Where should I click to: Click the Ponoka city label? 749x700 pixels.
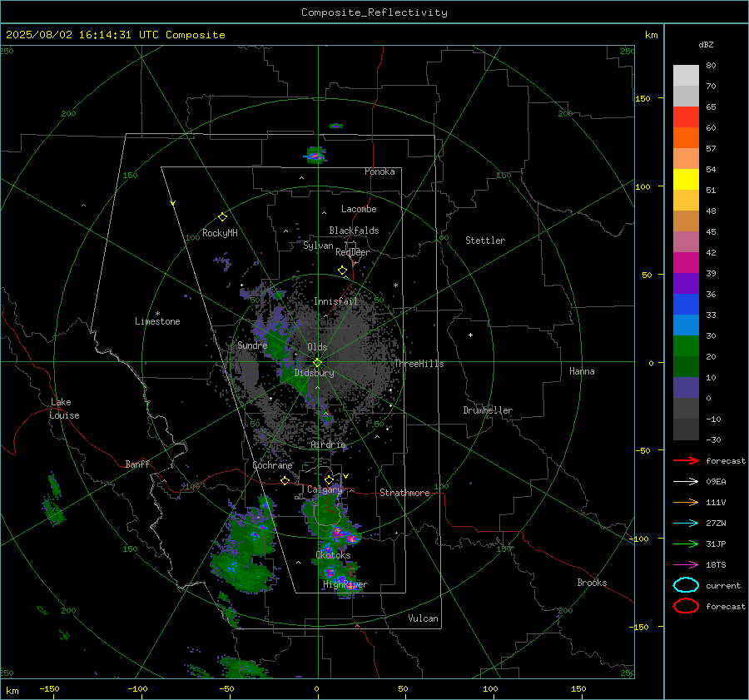click(x=379, y=171)
